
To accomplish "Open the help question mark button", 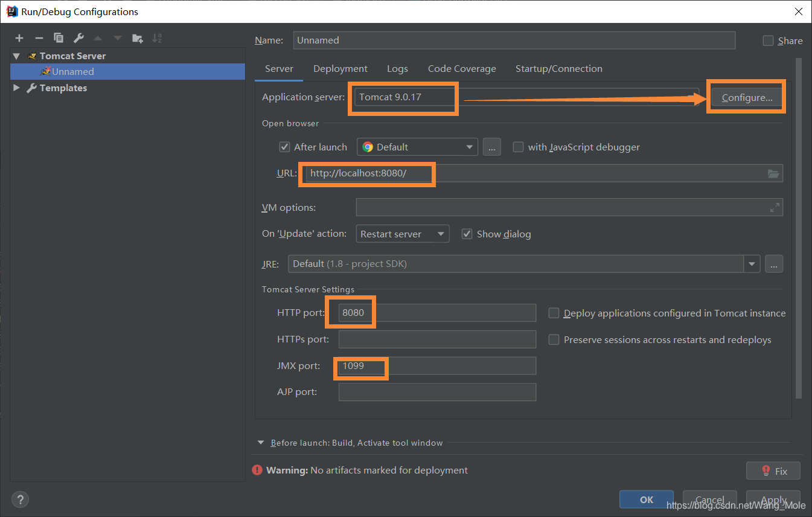I will (20, 499).
